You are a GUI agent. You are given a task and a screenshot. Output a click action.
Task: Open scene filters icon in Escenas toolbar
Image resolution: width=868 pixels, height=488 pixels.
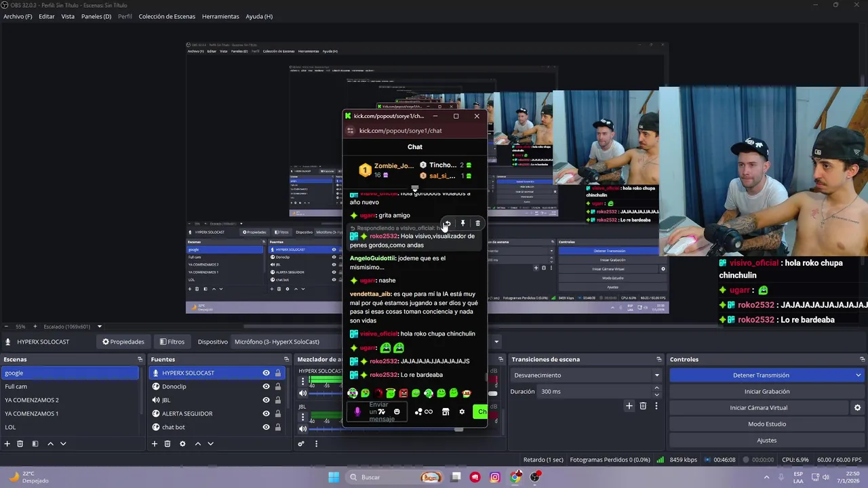[x=35, y=444]
